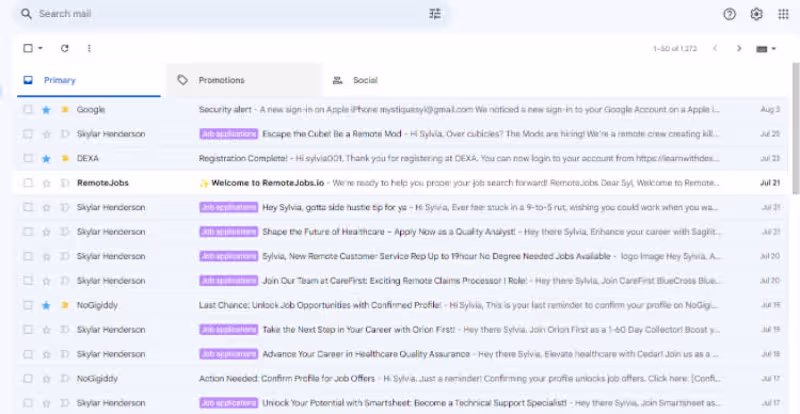
Task: Open Last Chance: Unlock Job Opportunities email
Action: click(401, 305)
